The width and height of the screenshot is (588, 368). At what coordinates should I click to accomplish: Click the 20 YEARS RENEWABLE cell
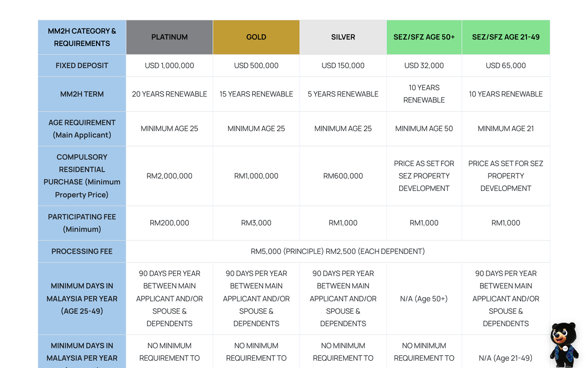click(x=170, y=94)
